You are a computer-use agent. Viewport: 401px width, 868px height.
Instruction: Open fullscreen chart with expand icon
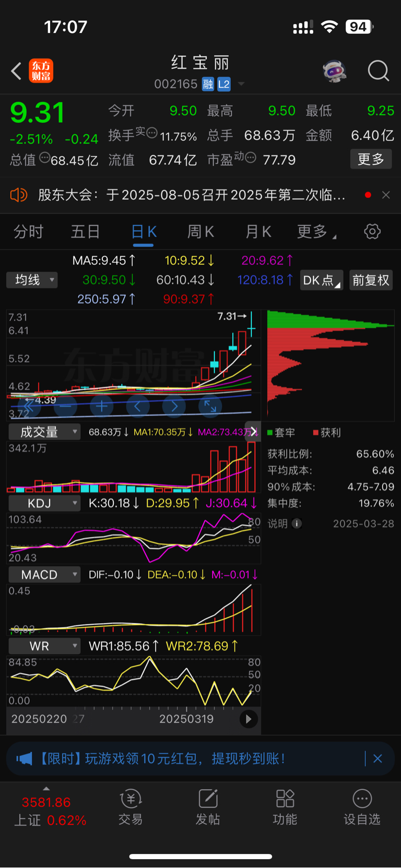pos(210,406)
